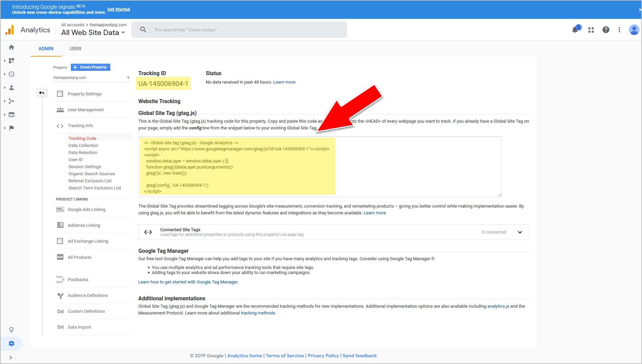Open the user account avatar
This screenshot has height=364, width=642.
click(x=634, y=30)
